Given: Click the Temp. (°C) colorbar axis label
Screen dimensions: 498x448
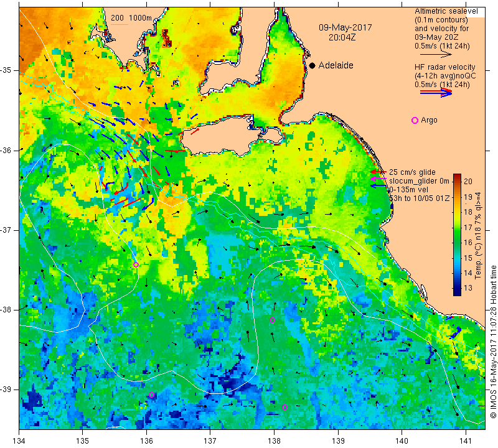Looking at the screenshot, I should [x=478, y=235].
